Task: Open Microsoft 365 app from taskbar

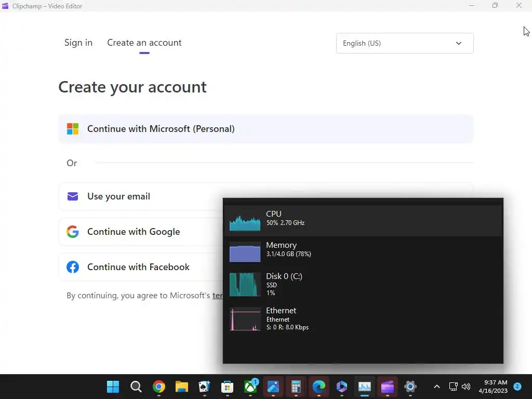Action: pyautogui.click(x=342, y=387)
